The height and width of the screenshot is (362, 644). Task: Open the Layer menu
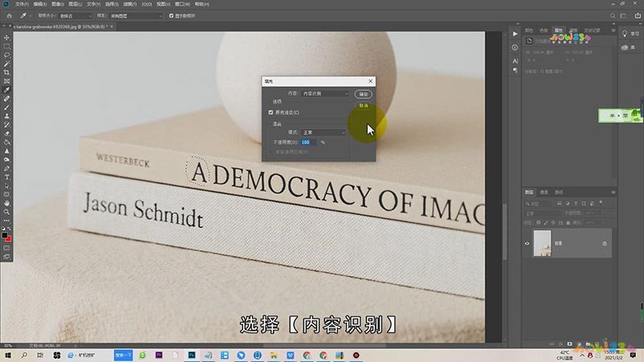coord(75,4)
